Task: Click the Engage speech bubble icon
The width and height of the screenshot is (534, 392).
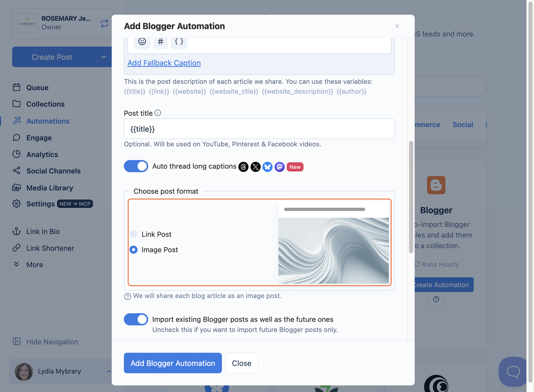Action: 16,138
